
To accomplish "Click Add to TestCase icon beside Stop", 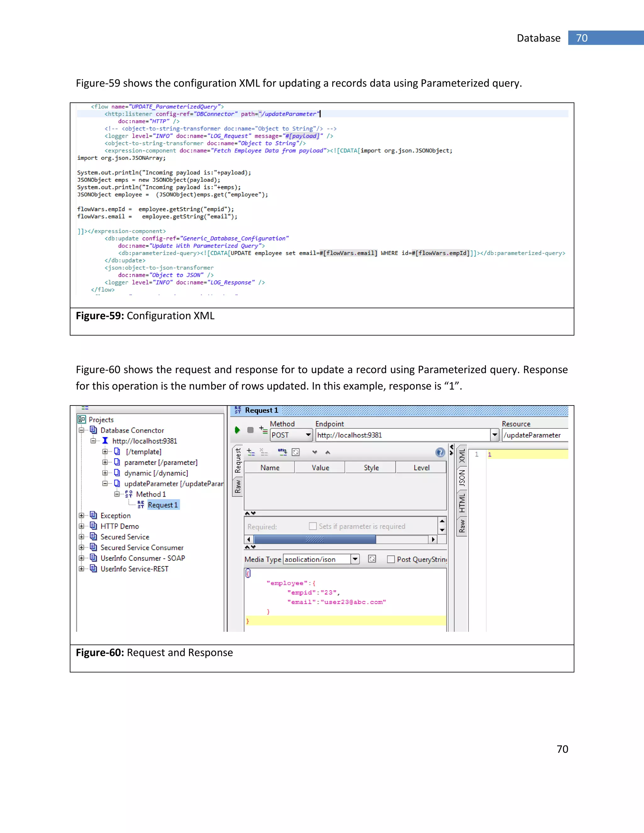I will 263,430.
